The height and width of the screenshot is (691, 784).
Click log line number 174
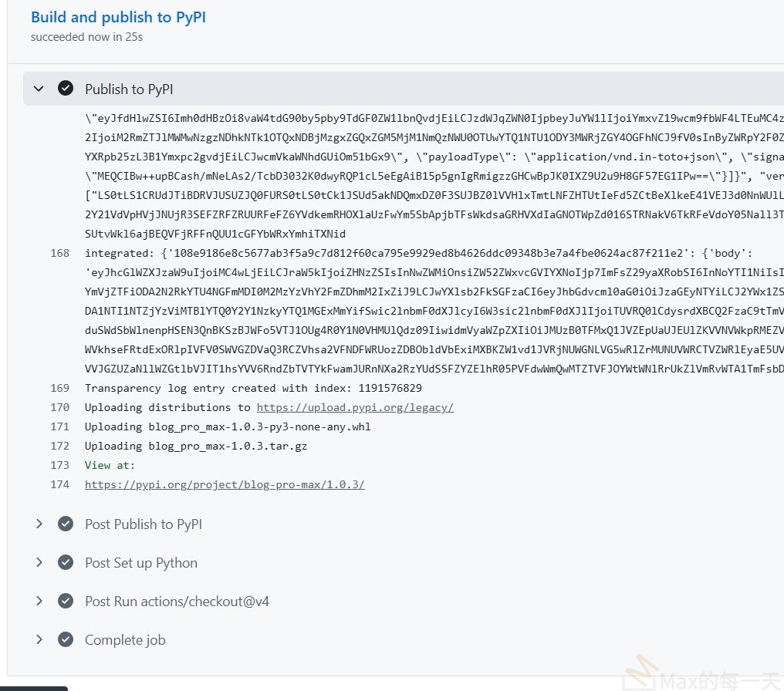(x=59, y=484)
